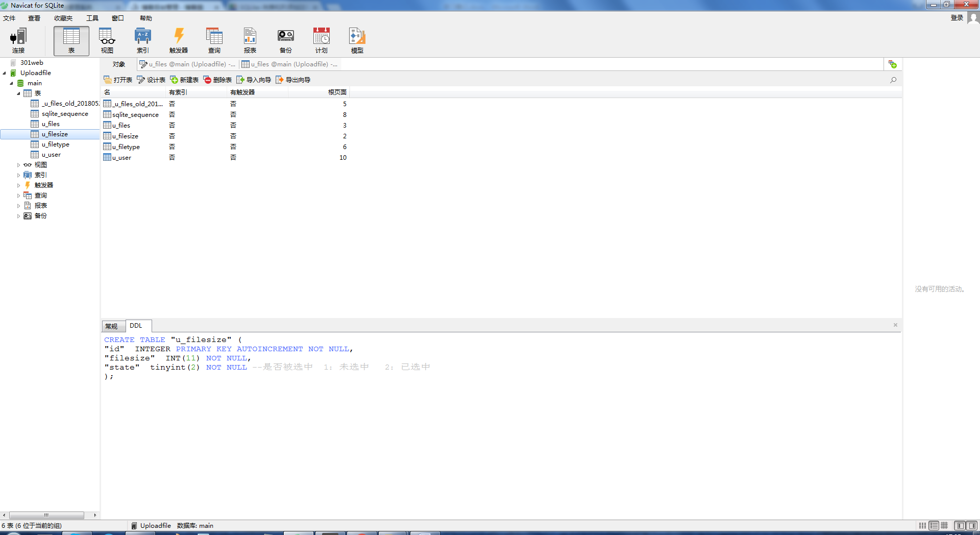Select the Table (表) toolbar icon
The width and height of the screenshot is (980, 535).
[x=71, y=41]
